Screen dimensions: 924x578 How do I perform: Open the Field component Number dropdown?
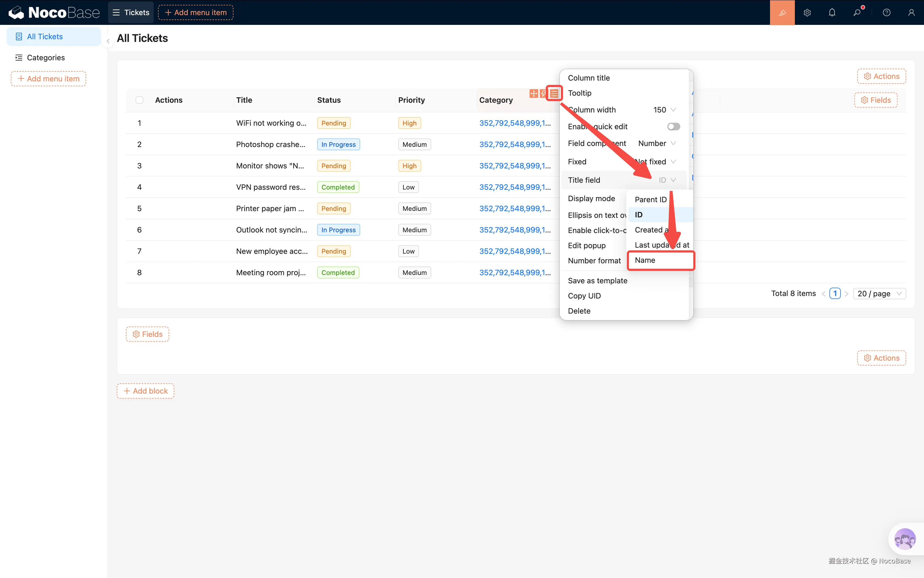[x=657, y=143]
